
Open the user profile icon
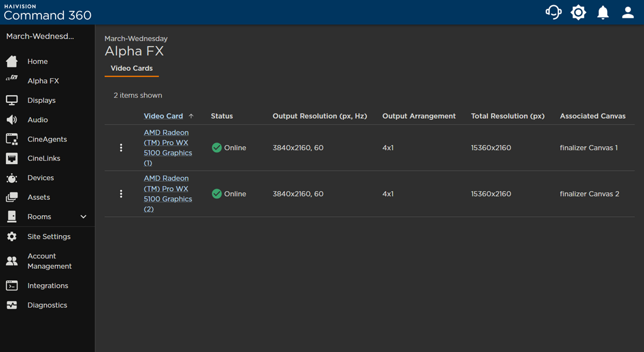click(x=628, y=12)
